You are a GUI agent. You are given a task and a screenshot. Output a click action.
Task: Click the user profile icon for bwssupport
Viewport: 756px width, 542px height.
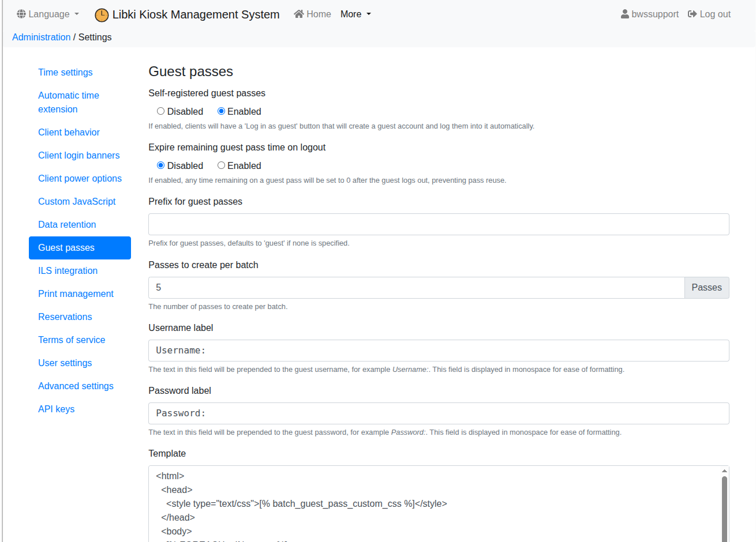[624, 14]
